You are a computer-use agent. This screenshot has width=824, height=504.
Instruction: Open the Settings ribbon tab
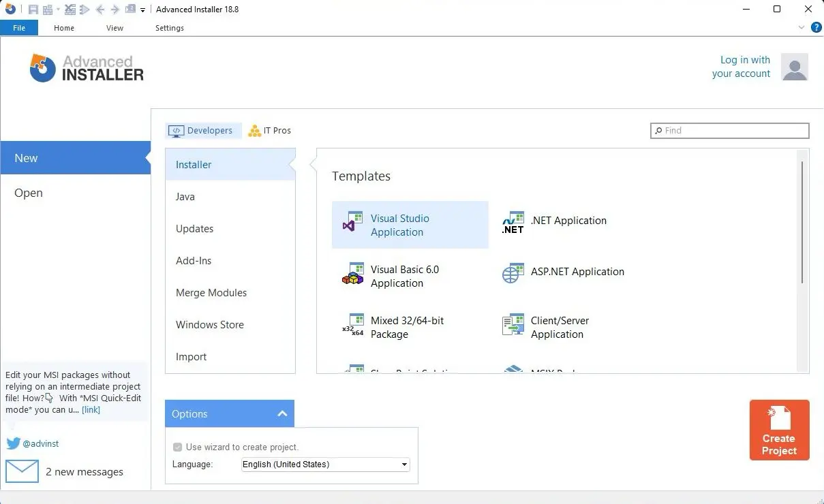coord(170,28)
